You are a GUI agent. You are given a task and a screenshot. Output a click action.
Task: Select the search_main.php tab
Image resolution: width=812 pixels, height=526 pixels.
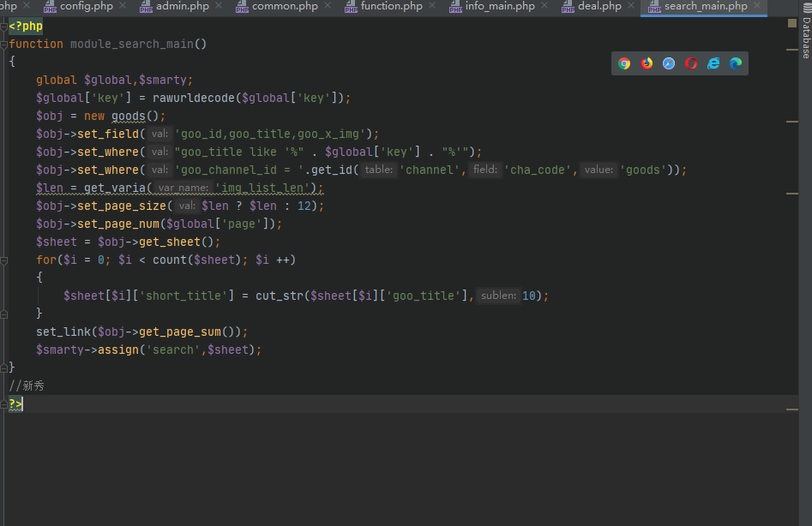pos(706,6)
